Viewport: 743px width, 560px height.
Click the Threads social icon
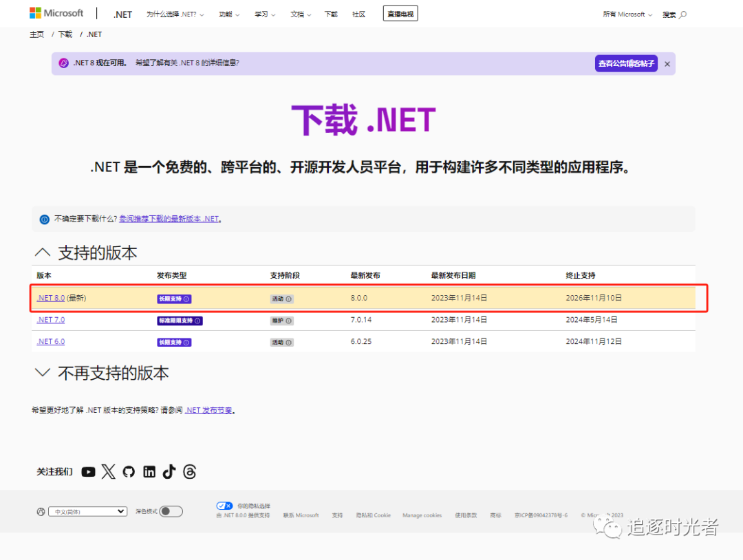190,471
